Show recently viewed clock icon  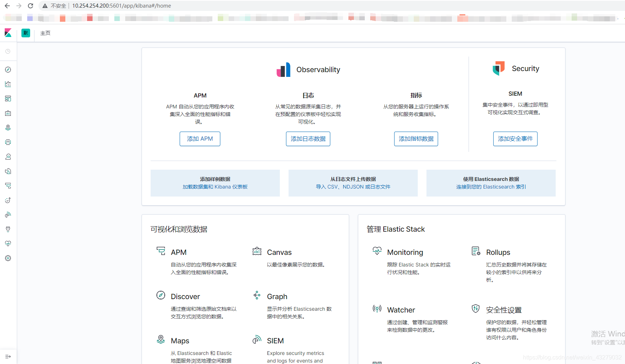(8, 51)
